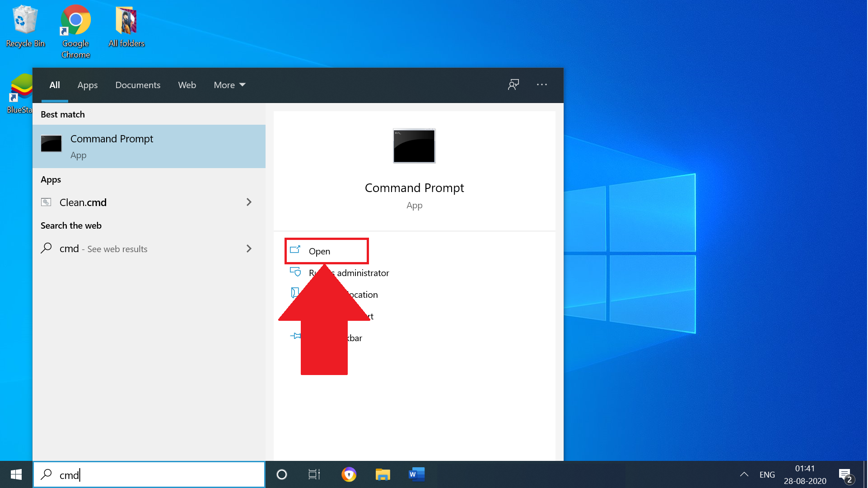Open the Recycle Bin desktop icon

point(25,26)
